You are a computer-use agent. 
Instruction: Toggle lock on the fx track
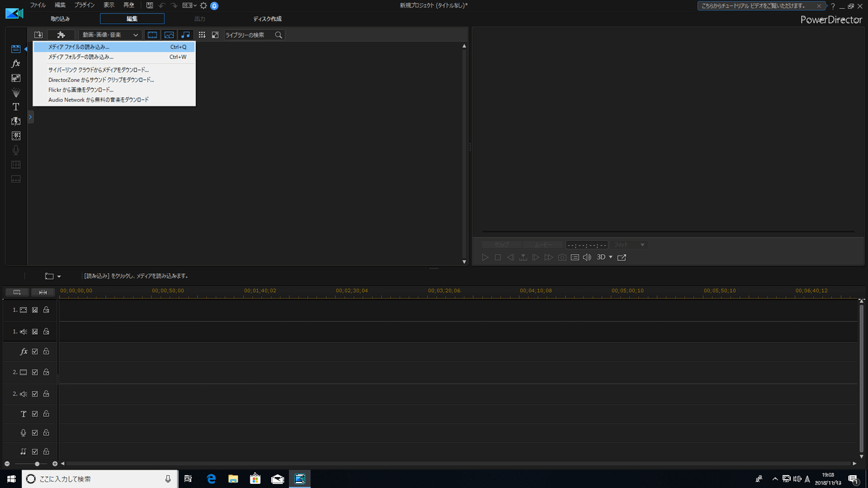pyautogui.click(x=46, y=352)
